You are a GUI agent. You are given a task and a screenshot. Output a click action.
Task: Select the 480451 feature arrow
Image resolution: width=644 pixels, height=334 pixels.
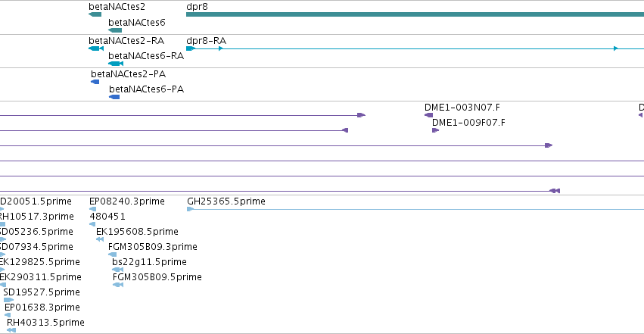coord(92,224)
